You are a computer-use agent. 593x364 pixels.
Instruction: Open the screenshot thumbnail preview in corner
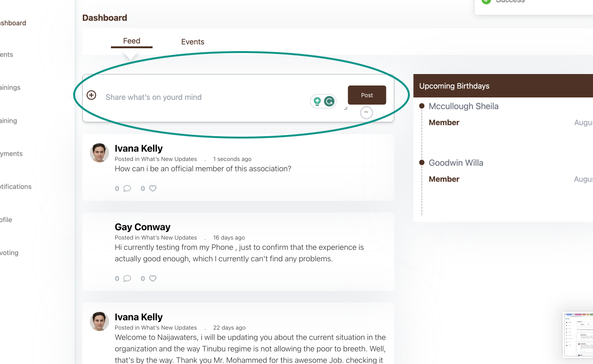(x=578, y=334)
